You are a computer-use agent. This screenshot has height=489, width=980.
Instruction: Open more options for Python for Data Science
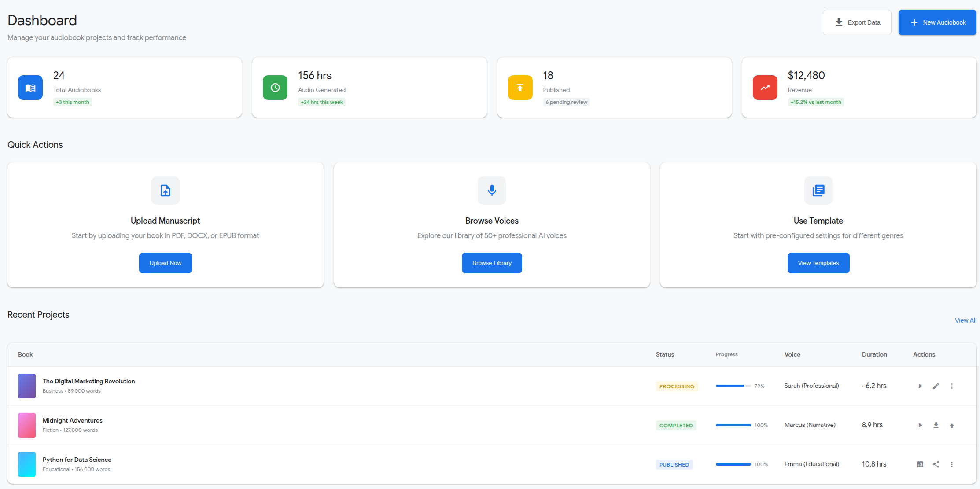tap(952, 464)
